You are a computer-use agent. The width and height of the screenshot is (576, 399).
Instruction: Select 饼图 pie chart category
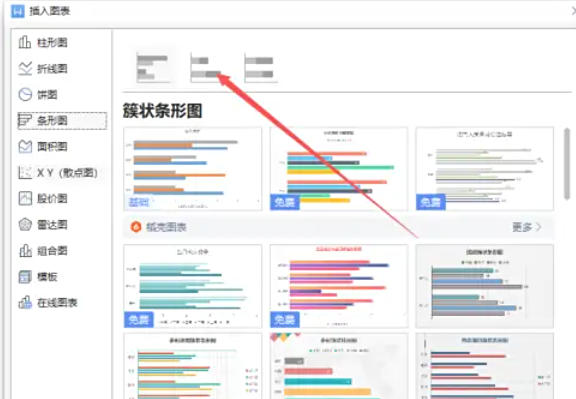click(38, 95)
